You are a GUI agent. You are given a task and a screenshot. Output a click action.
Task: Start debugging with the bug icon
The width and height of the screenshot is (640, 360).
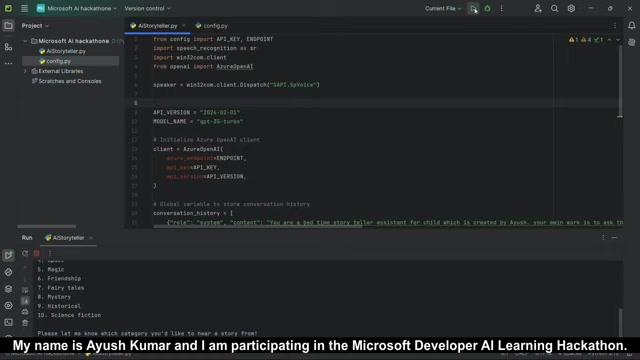point(487,8)
